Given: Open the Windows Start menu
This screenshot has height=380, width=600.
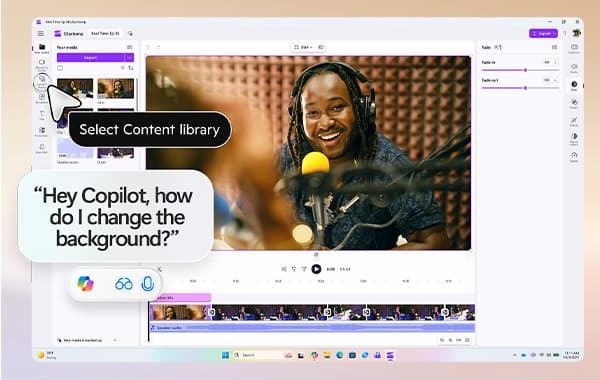Looking at the screenshot, I should tap(225, 356).
